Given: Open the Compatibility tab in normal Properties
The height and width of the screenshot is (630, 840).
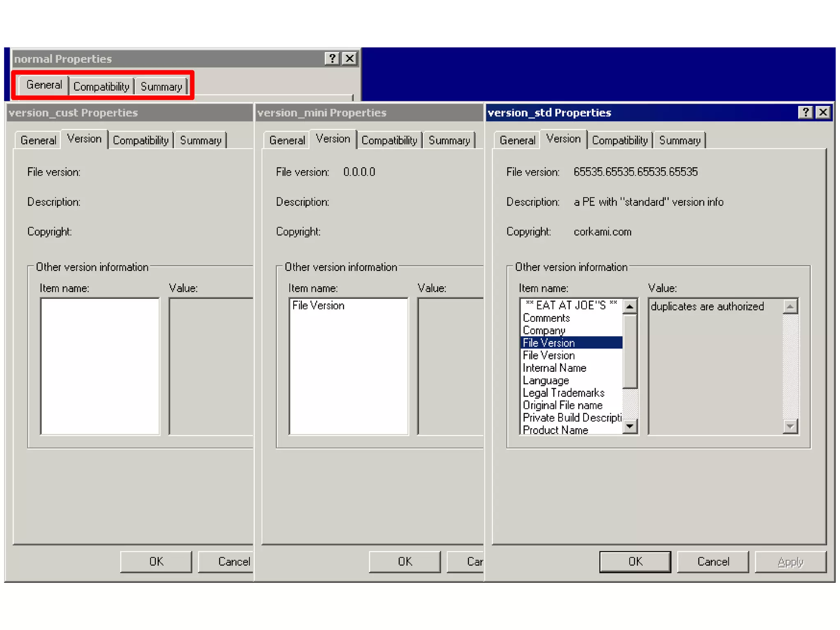Looking at the screenshot, I should (101, 87).
